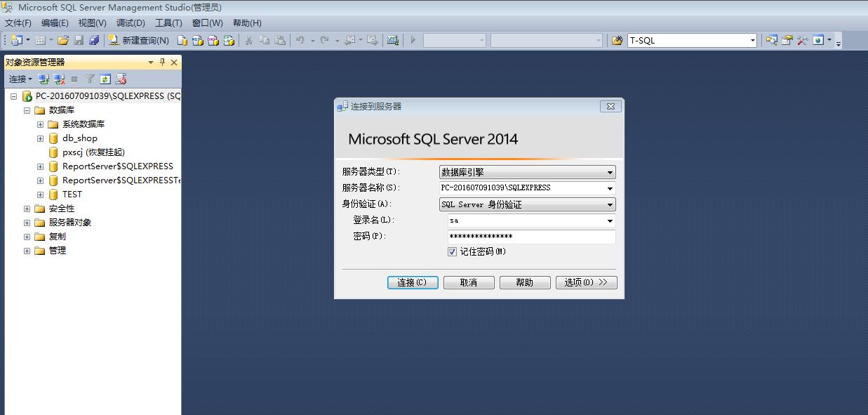Click the Analysis Services DMX Query icon
This screenshot has height=415, width=868.
pos(213,41)
